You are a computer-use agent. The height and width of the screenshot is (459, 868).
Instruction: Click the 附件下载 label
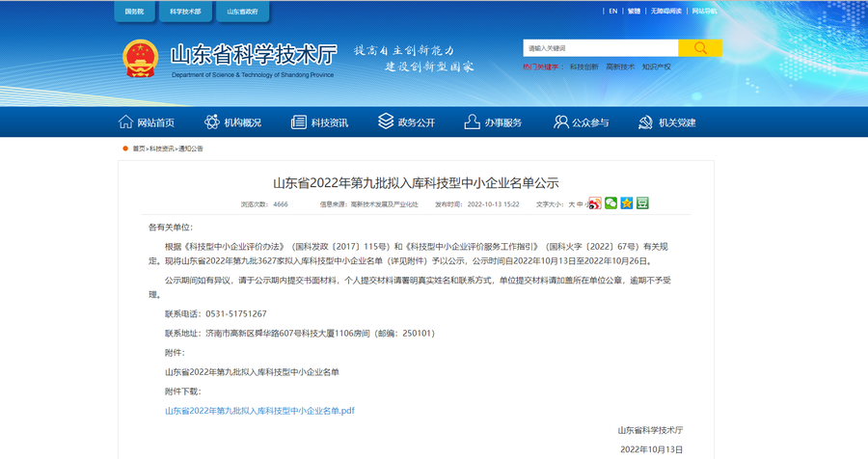(x=183, y=391)
